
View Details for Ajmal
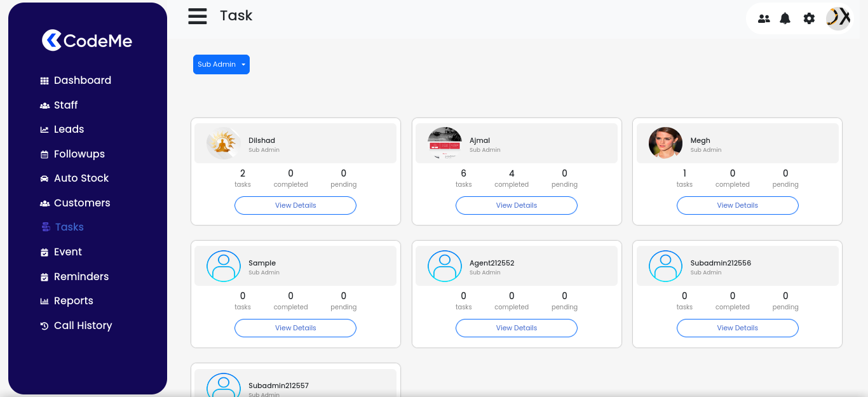[x=517, y=205]
